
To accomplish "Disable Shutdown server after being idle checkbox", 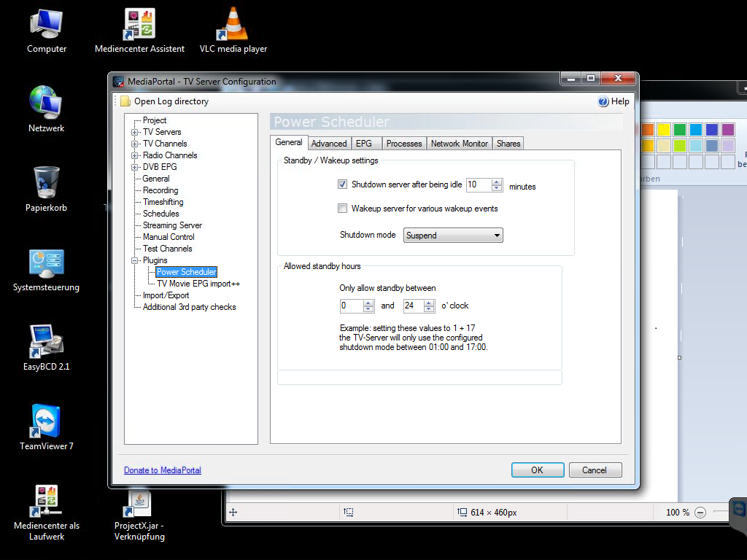I will click(342, 184).
